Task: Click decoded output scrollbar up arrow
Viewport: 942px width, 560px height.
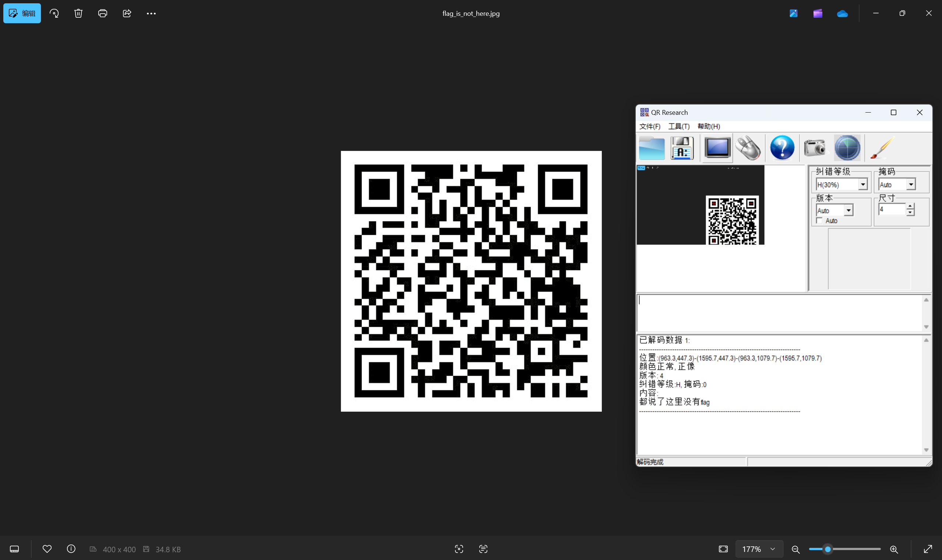Action: [926, 340]
